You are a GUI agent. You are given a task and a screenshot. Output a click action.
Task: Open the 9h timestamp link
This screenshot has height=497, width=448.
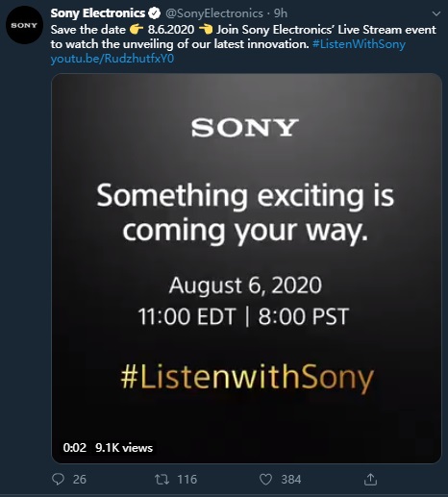281,13
